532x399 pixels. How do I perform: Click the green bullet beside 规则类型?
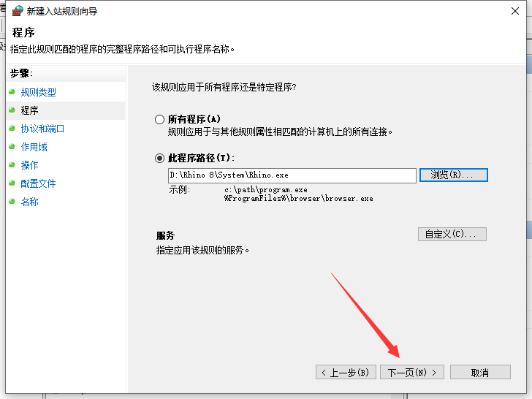[11, 92]
